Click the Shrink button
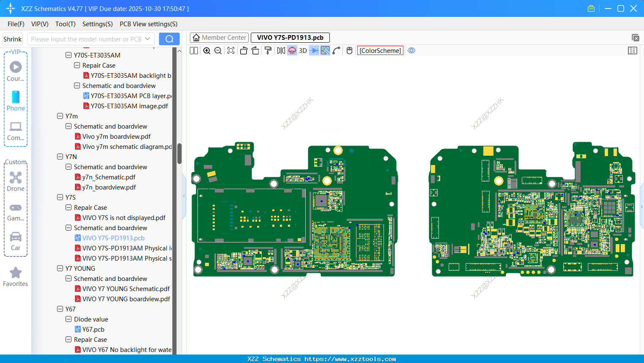This screenshot has height=363, width=644. [13, 39]
